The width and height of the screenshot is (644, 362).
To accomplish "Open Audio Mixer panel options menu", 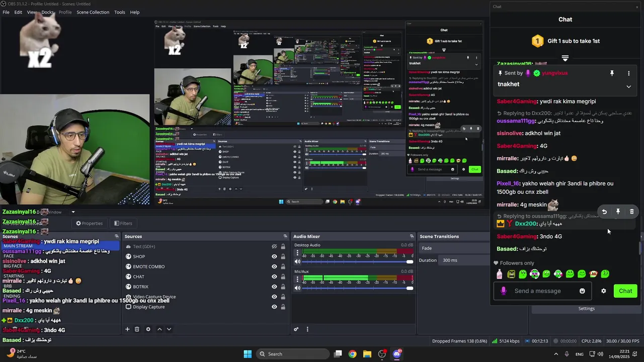I will [307, 329].
